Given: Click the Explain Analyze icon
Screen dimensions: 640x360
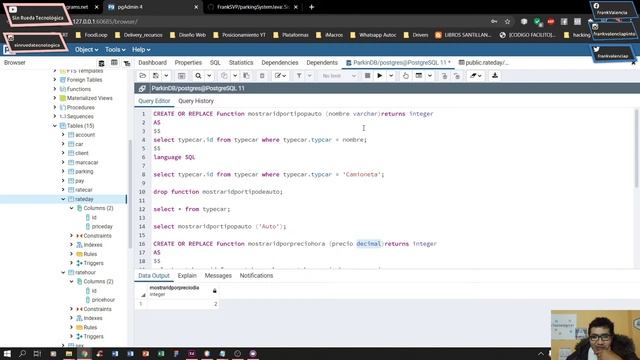Looking at the screenshot, I should (419, 76).
